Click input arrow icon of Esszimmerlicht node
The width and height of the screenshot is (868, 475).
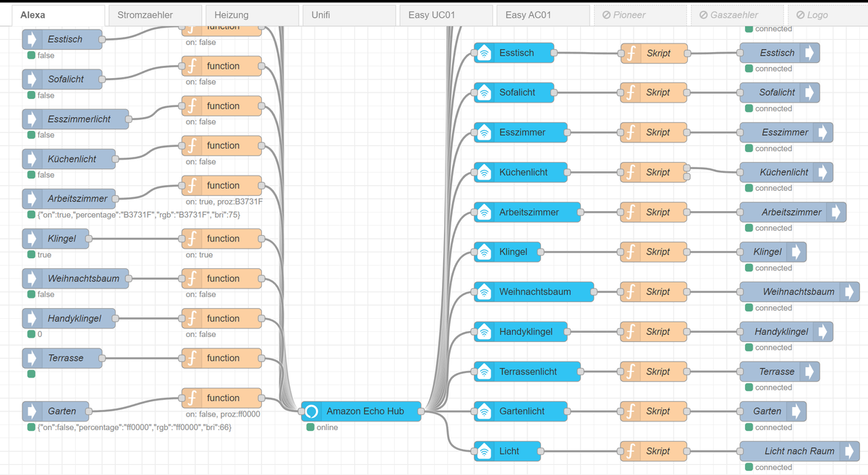[x=32, y=119]
